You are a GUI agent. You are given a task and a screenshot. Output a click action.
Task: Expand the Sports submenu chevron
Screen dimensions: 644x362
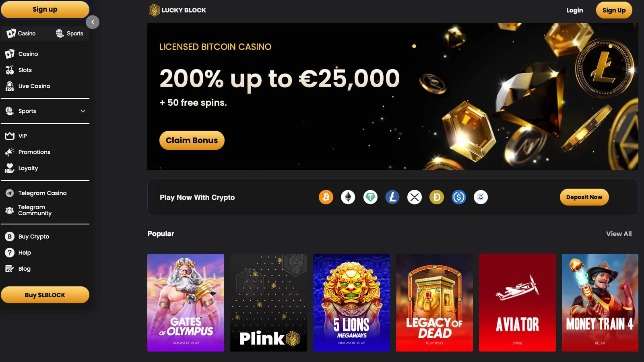coord(83,111)
